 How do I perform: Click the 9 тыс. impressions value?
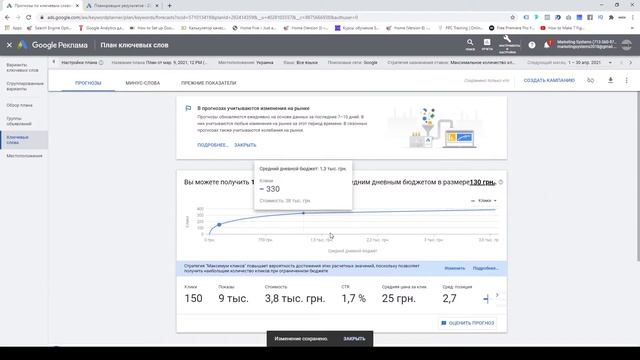click(x=233, y=298)
